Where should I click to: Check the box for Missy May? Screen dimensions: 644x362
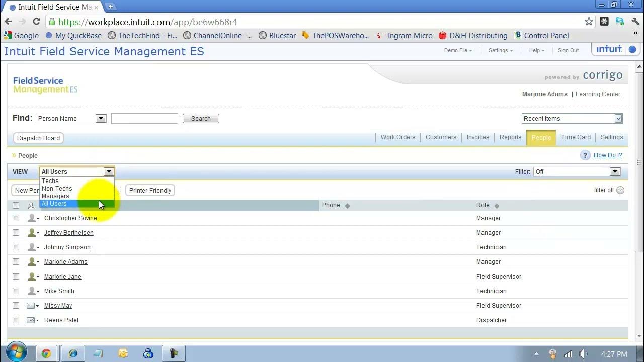(x=16, y=306)
